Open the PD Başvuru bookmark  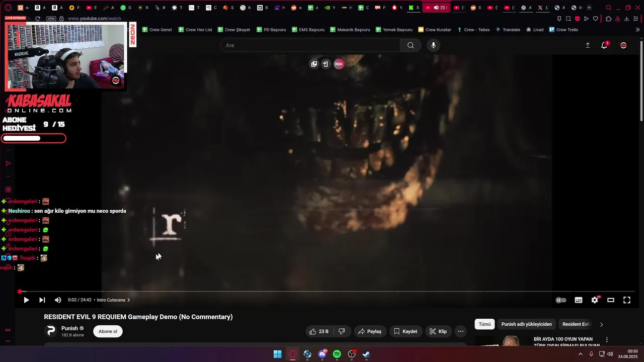271,30
